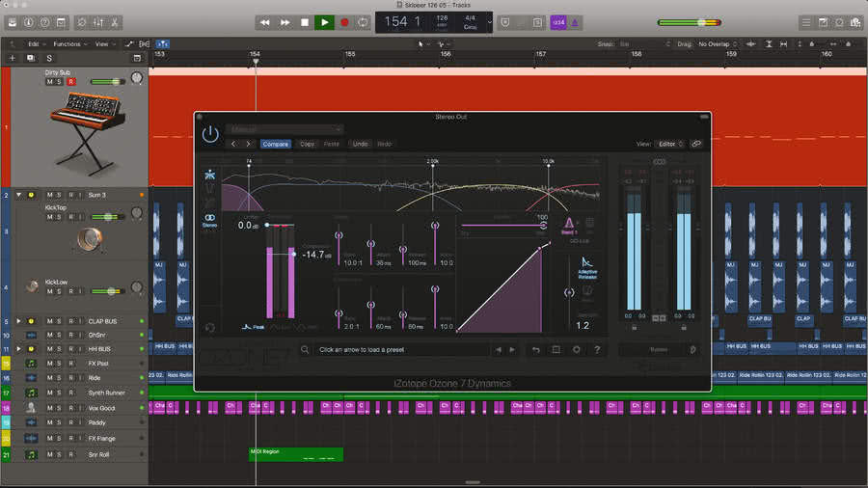Select the Band 1 icon
Image resolution: width=868 pixels, height=488 pixels.
(x=568, y=226)
